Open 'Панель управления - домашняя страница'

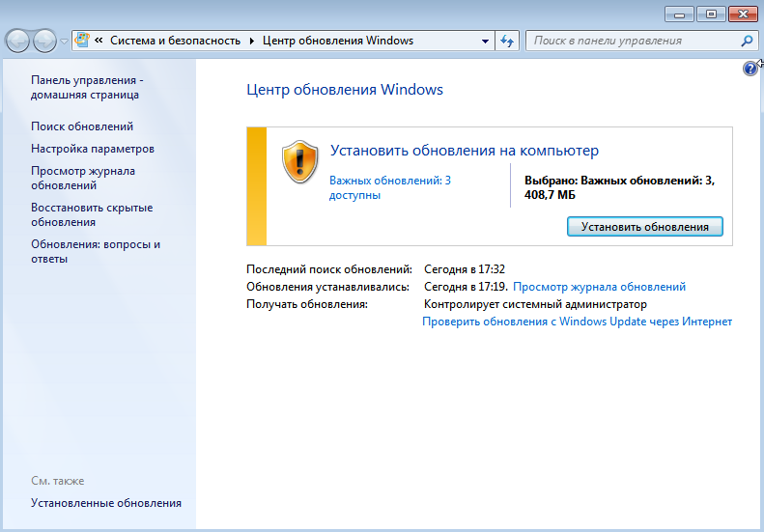point(87,87)
